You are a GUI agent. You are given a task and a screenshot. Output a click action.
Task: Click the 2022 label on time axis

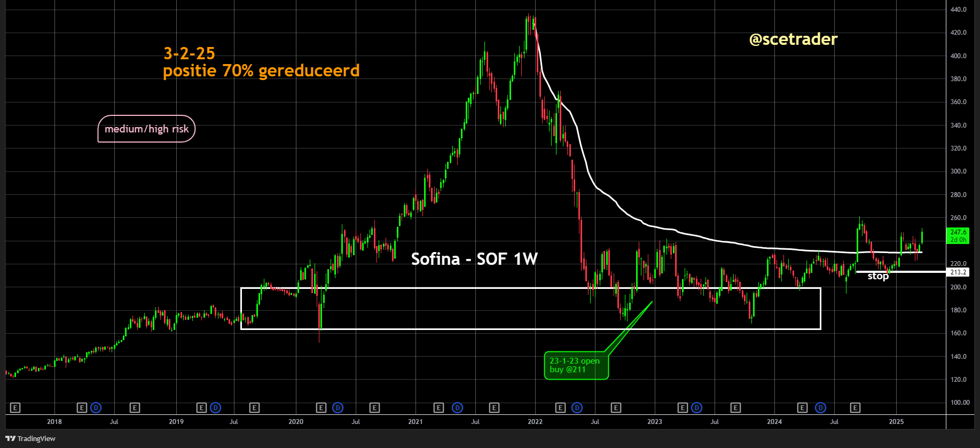(535, 422)
